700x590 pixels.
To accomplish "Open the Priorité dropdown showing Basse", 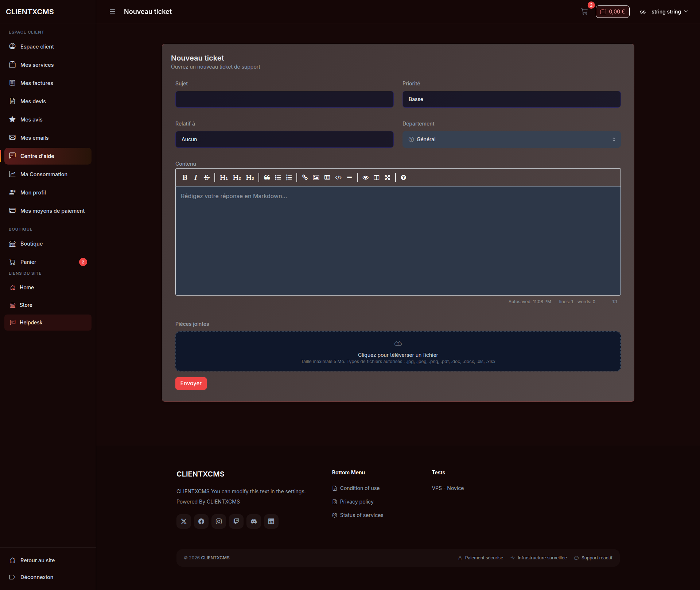I will pos(512,99).
